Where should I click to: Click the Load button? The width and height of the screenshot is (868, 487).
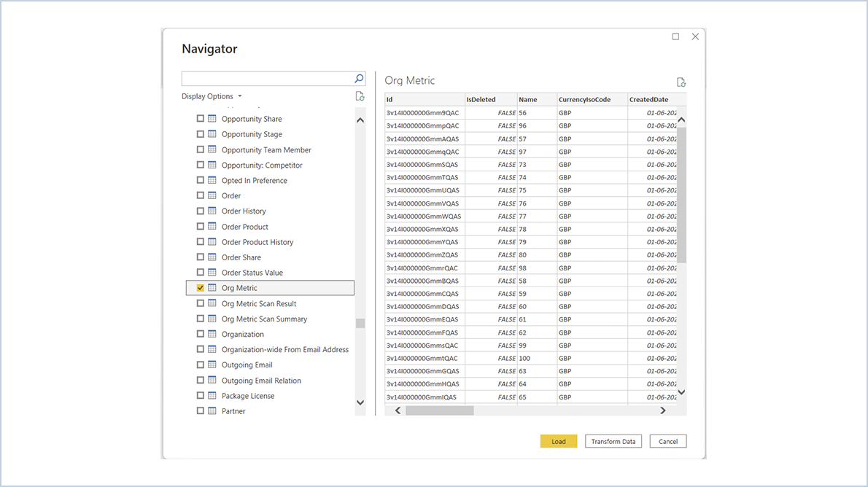558,441
